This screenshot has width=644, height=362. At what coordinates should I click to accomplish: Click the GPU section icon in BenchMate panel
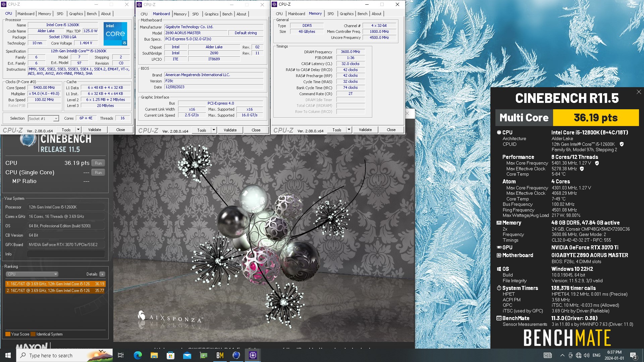pos(499,247)
